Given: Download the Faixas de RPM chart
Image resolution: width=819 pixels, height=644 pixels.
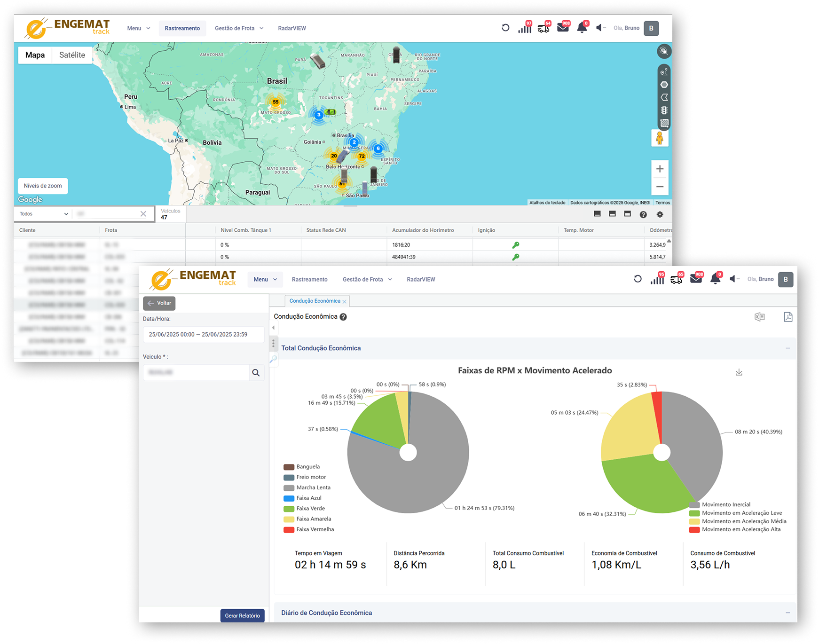Looking at the screenshot, I should click(x=739, y=372).
